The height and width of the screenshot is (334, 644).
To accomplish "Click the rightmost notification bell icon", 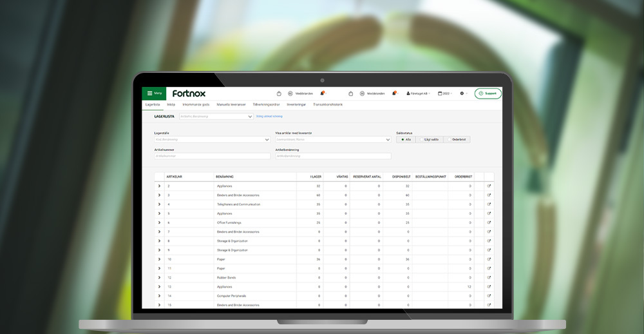I will [394, 93].
